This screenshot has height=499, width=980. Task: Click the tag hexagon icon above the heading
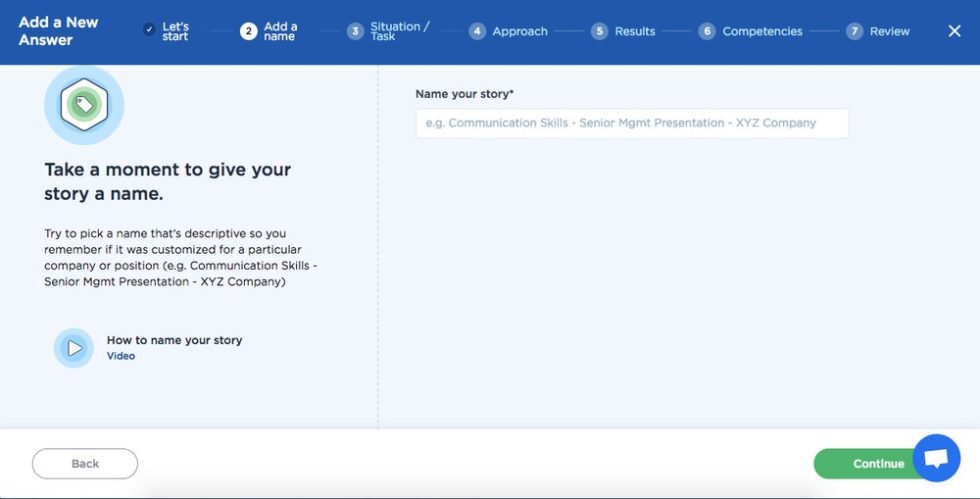84,104
